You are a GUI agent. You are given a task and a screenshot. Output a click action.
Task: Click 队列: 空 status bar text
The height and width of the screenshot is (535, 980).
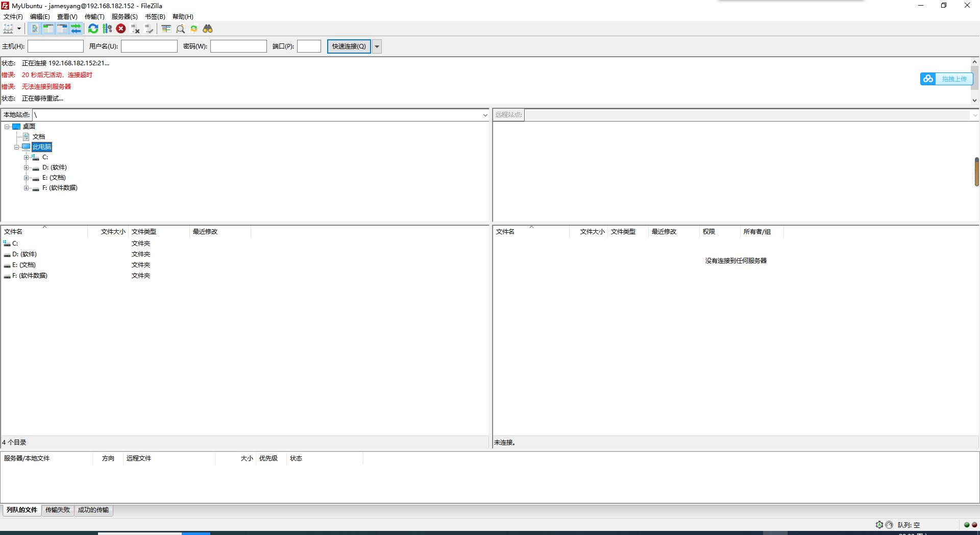(x=909, y=525)
